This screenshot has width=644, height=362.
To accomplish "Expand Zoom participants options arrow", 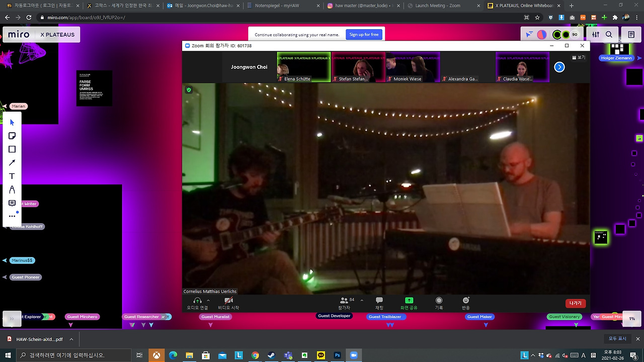I will tap(362, 300).
